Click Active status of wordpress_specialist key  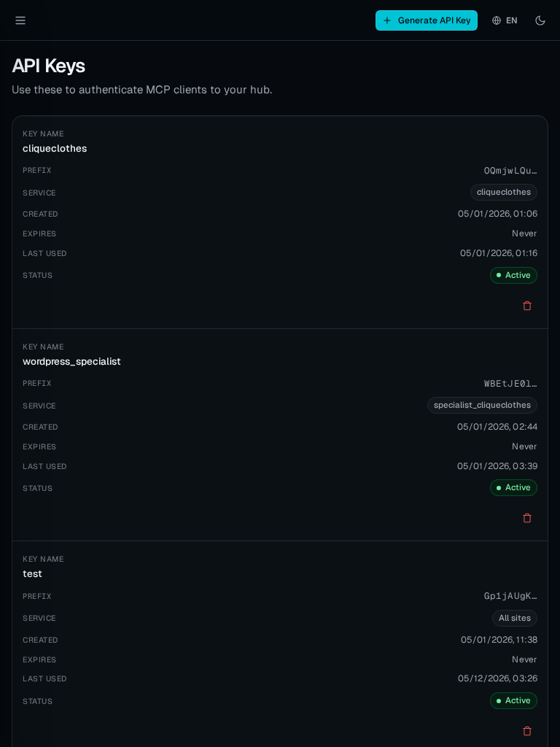(x=513, y=487)
